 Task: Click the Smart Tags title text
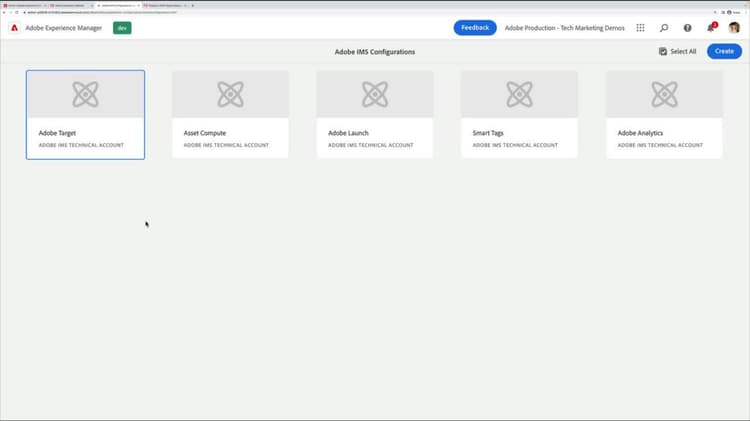coord(488,133)
